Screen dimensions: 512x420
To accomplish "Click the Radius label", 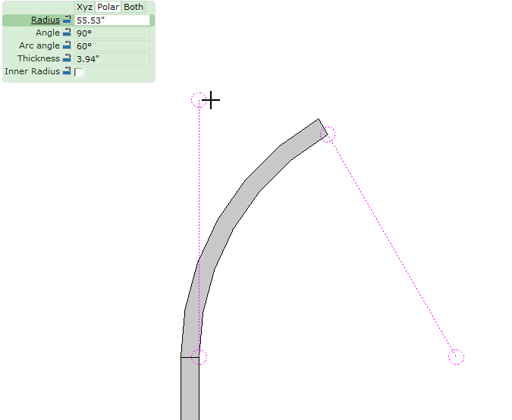I will pos(46,20).
